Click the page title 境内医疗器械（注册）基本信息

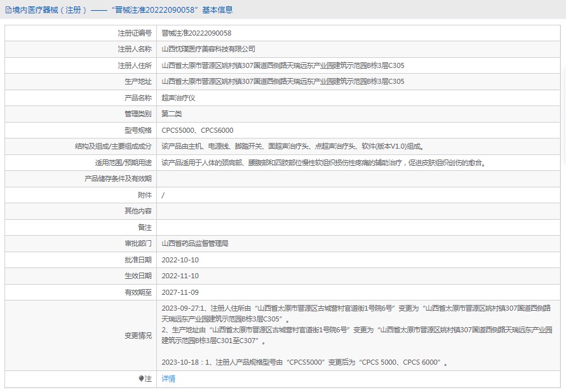click(x=123, y=10)
